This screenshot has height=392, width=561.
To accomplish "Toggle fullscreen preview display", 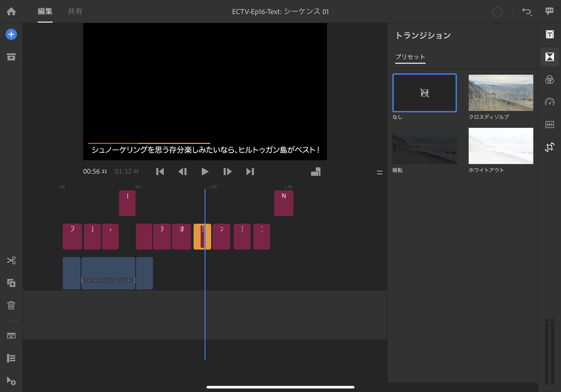I will (x=316, y=172).
